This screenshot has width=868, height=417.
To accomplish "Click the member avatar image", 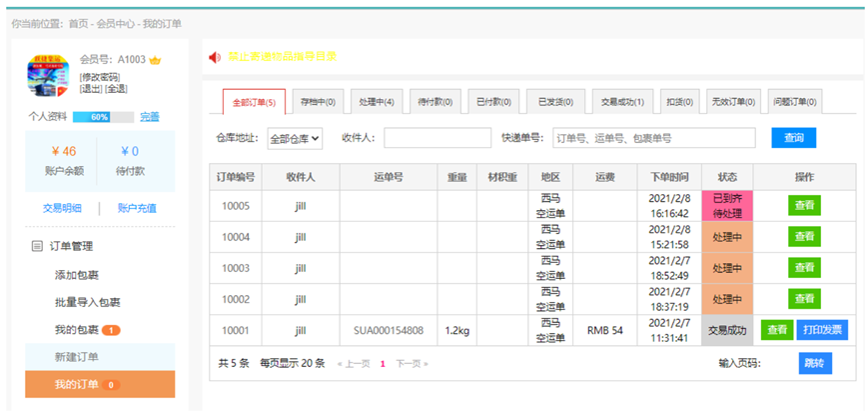I will click(48, 75).
